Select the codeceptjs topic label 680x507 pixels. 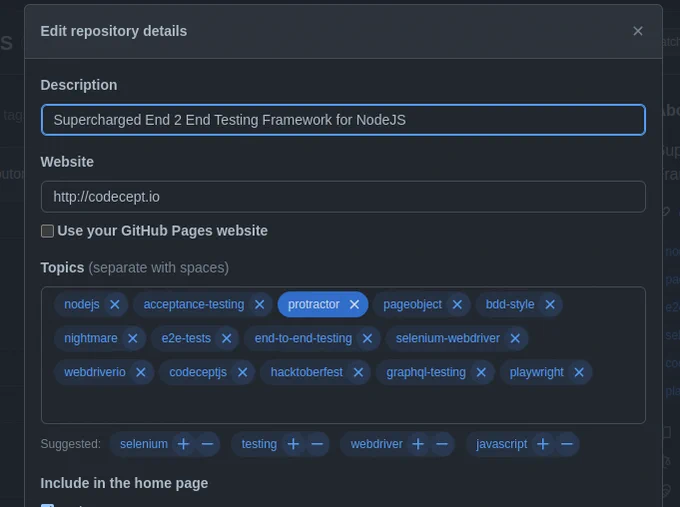click(x=198, y=372)
